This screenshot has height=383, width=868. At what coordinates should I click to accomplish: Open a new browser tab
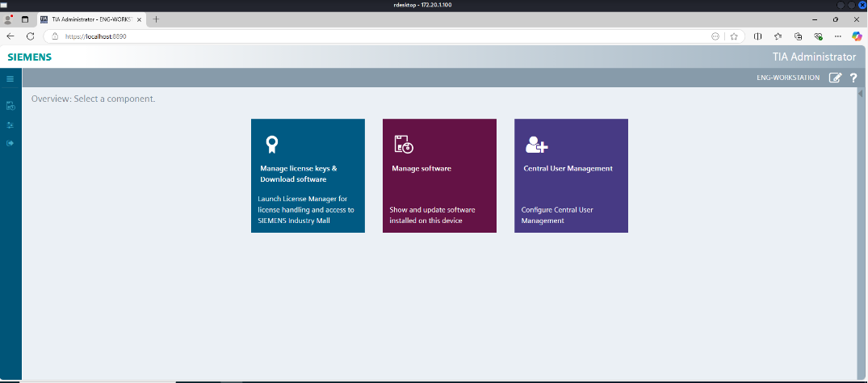(156, 19)
